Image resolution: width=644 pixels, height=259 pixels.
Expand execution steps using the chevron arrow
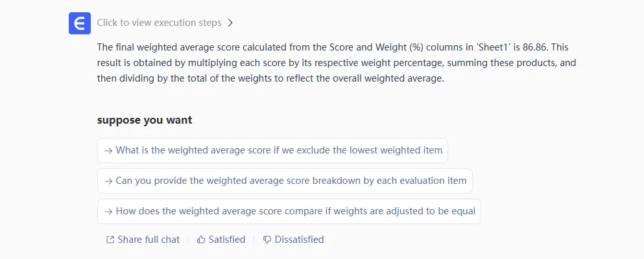tap(230, 23)
